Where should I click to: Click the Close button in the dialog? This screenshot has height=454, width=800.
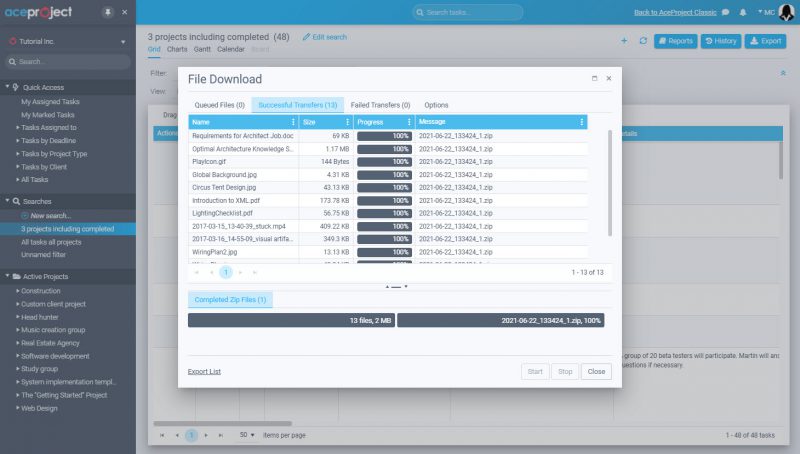596,371
